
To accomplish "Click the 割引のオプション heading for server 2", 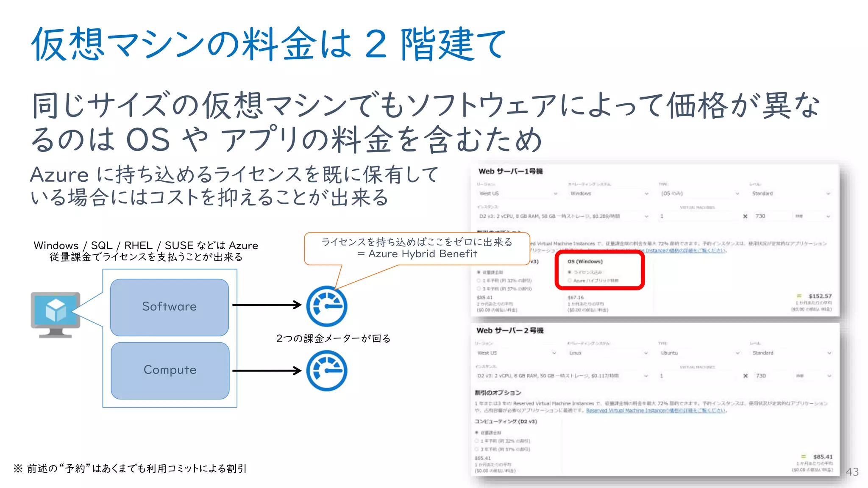I will tap(498, 393).
